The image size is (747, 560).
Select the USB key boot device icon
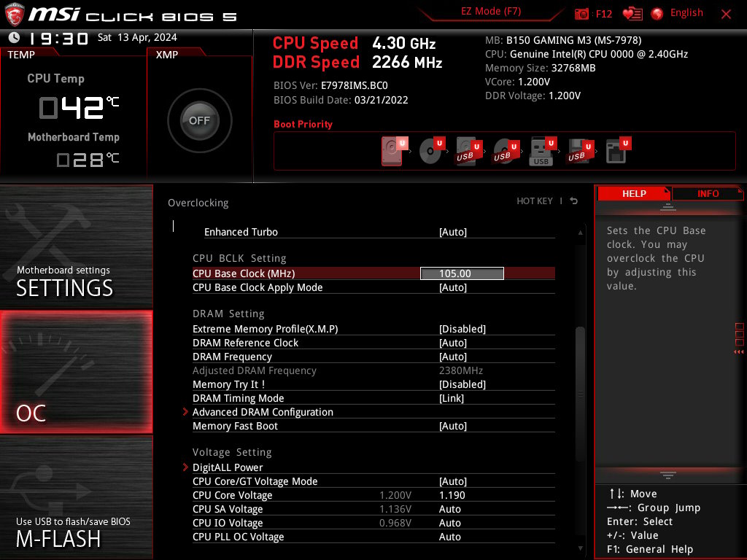pos(543,150)
